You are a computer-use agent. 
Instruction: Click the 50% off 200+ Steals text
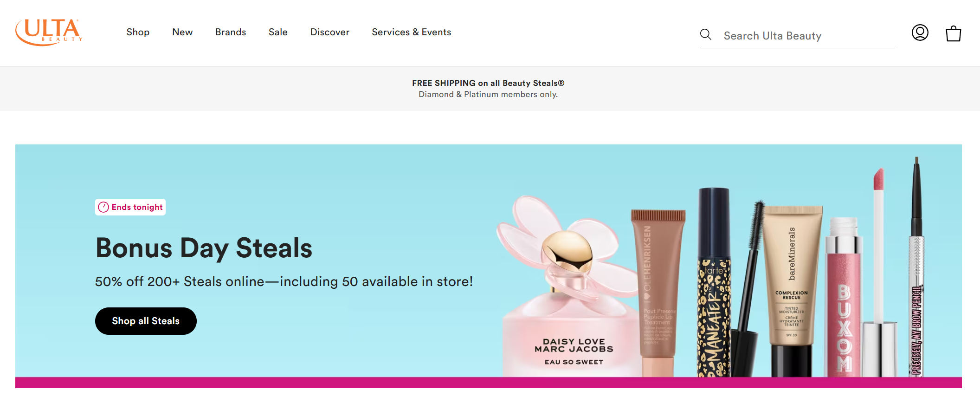tap(284, 281)
